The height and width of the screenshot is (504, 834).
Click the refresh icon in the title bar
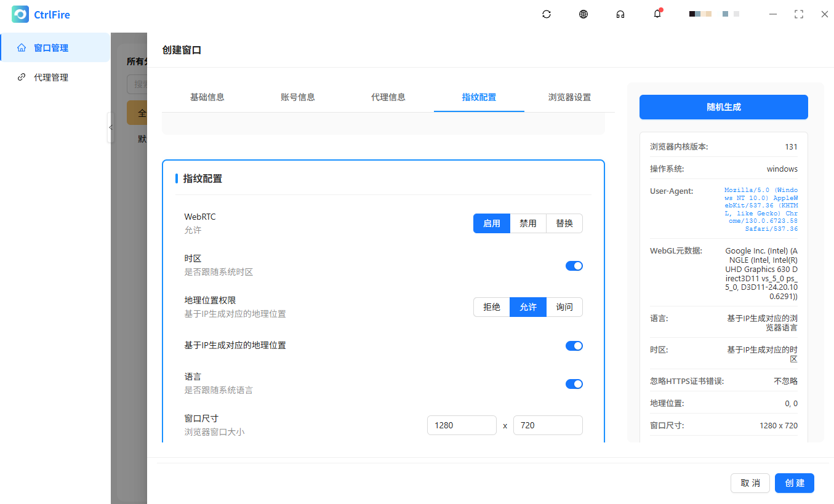(547, 14)
